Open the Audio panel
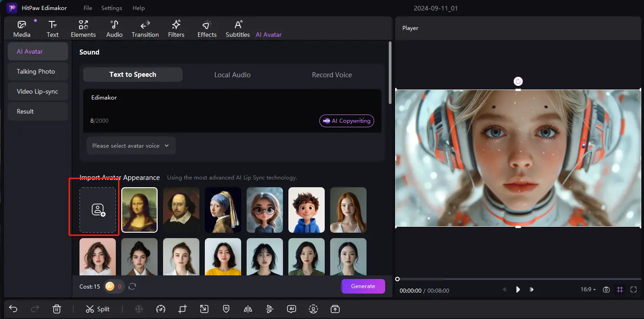The width and height of the screenshot is (644, 319). coord(114,28)
